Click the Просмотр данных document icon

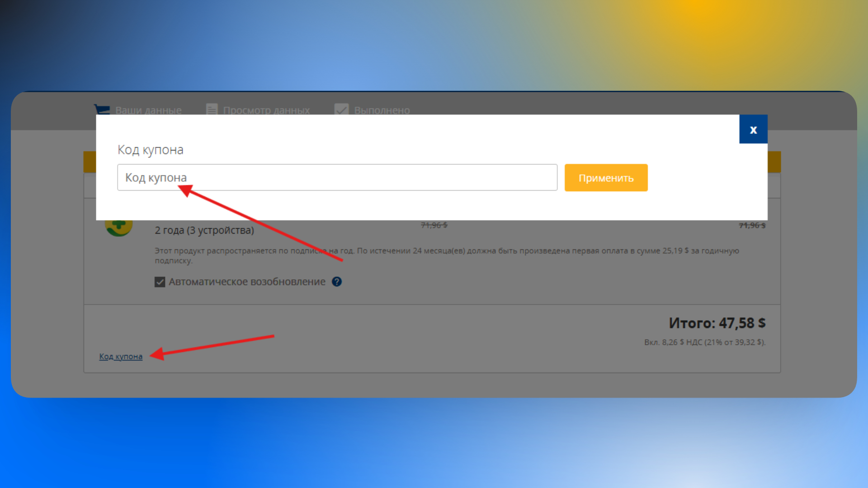pos(212,109)
